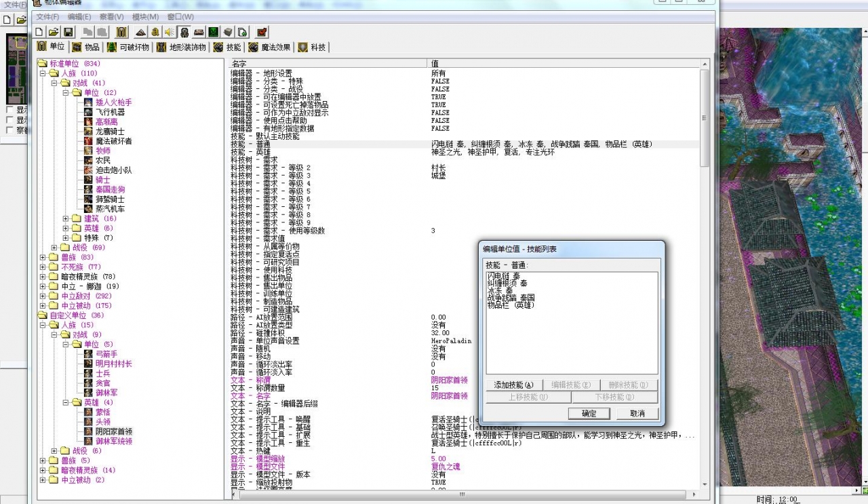The height and width of the screenshot is (504, 868).
Task: Expand the 兽族 (83) folder
Action: click(43, 257)
